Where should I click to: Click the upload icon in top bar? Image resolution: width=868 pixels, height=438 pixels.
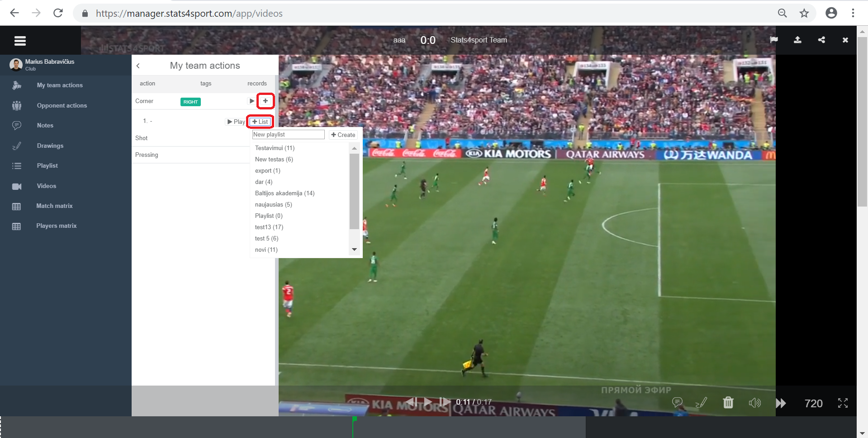797,40
